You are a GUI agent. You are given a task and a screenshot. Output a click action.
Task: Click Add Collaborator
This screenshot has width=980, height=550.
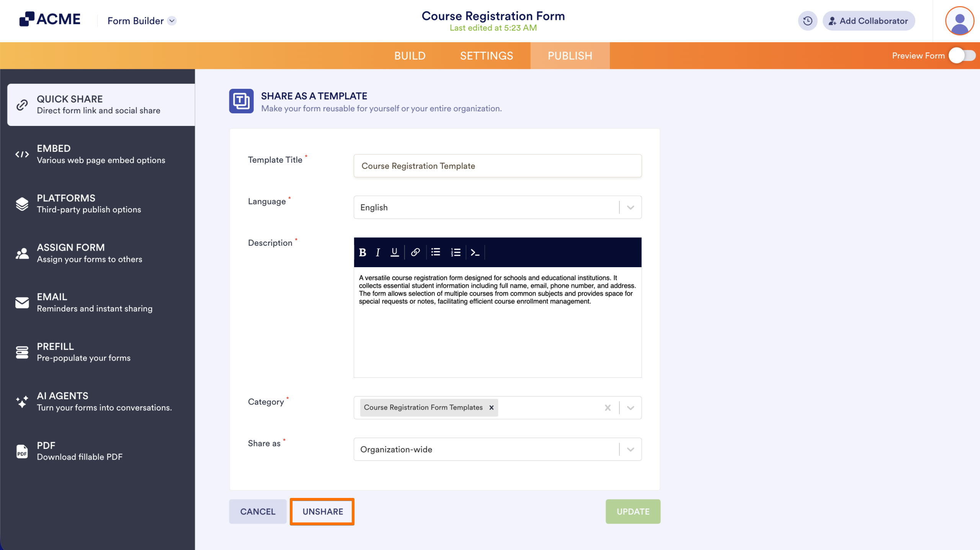pos(869,21)
